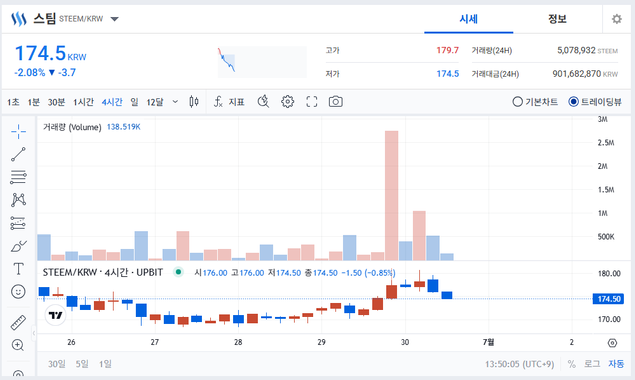Click the 13:50:05 (UTC+9) timezone button
This screenshot has height=380, width=635.
coord(520,364)
